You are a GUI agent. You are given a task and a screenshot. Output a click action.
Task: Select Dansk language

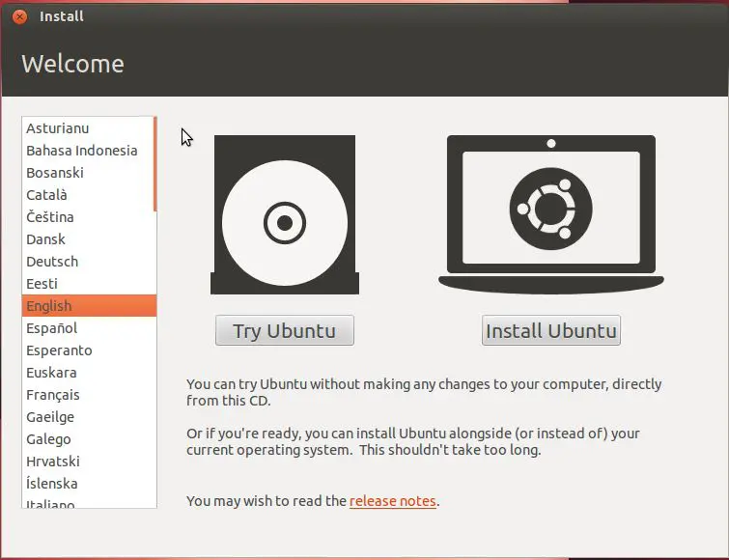tap(88, 239)
